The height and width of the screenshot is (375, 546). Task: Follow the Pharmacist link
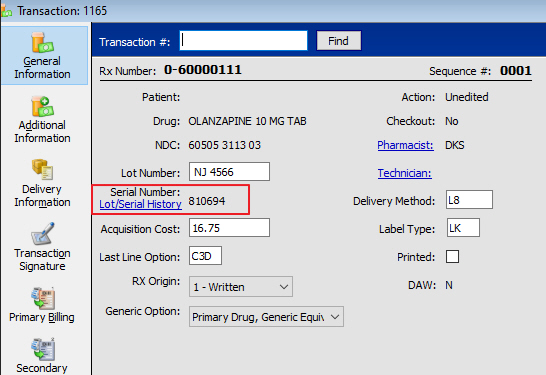(x=406, y=145)
